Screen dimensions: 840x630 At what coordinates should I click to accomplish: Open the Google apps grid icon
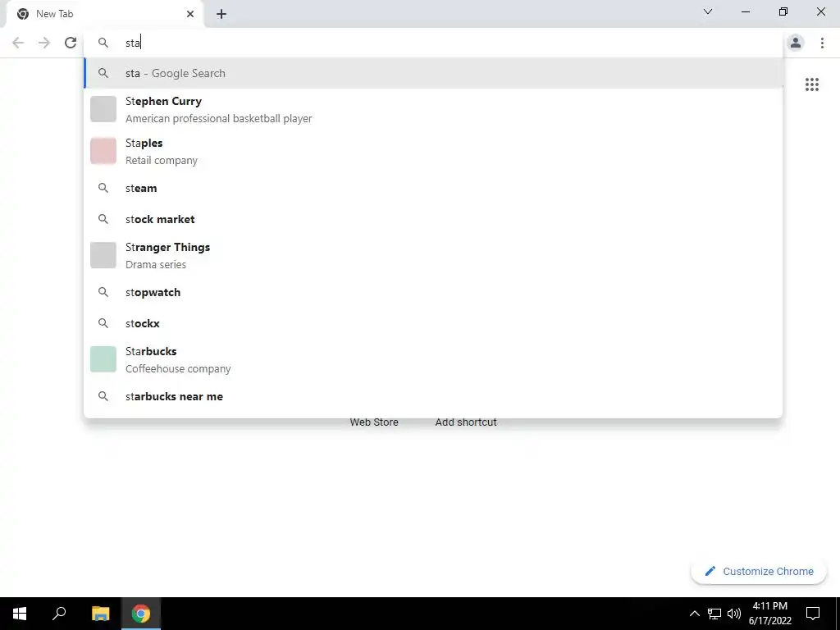(811, 84)
